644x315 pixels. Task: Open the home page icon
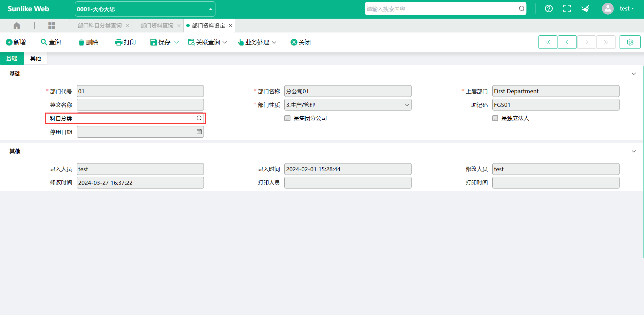(17, 26)
